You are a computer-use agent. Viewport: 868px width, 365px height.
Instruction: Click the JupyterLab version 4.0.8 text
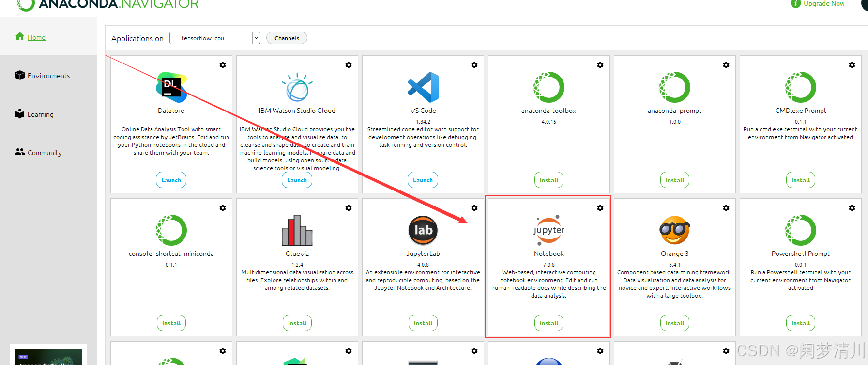tap(423, 265)
